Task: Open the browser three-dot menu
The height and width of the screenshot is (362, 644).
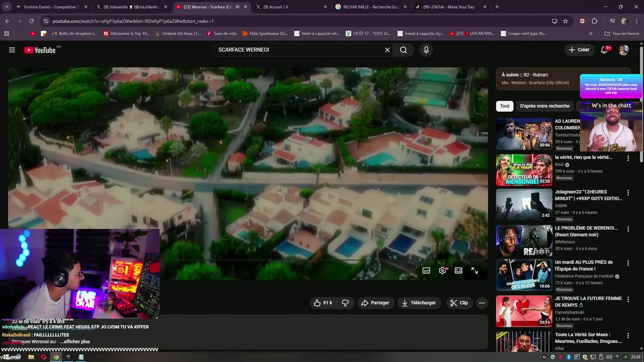Action: point(636,21)
